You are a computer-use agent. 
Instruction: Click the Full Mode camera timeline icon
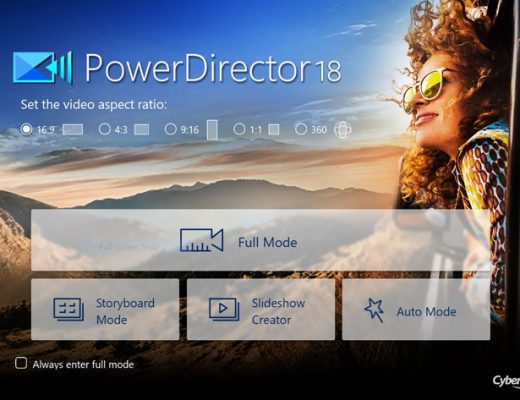[202, 240]
